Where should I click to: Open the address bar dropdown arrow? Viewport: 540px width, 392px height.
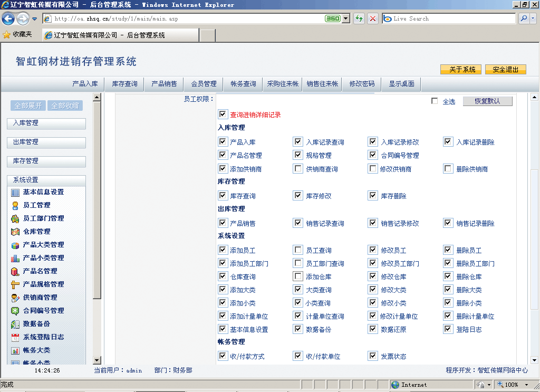click(x=346, y=18)
